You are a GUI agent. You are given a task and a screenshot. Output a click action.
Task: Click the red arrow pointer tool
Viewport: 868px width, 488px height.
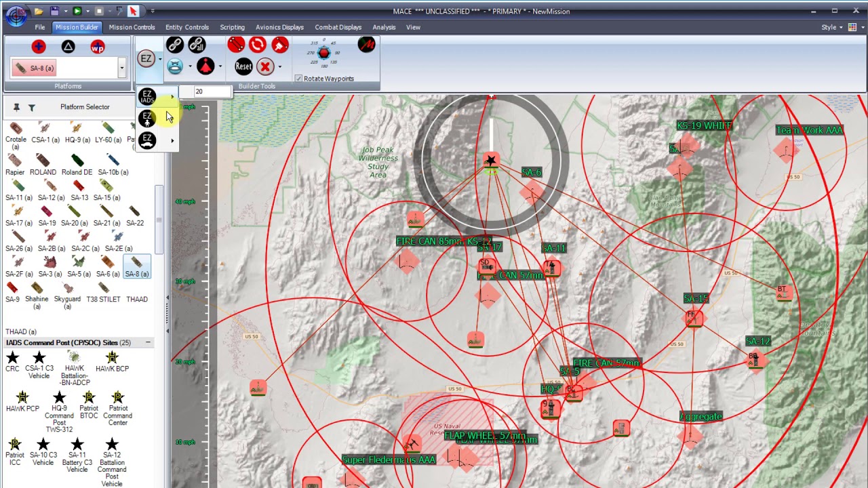pyautogui.click(x=133, y=11)
